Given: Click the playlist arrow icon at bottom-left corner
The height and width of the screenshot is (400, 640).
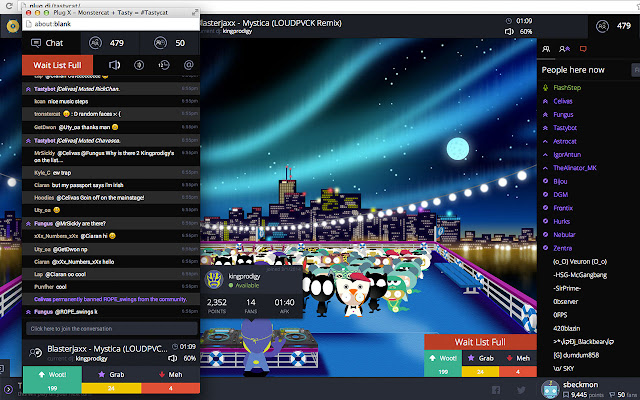Looking at the screenshot, I should pyautogui.click(x=8, y=390).
